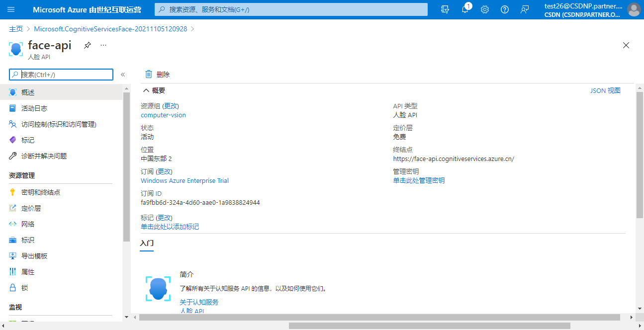Click the 网络 icon in sidebar
Screen dimensions: 644x330
point(13,224)
